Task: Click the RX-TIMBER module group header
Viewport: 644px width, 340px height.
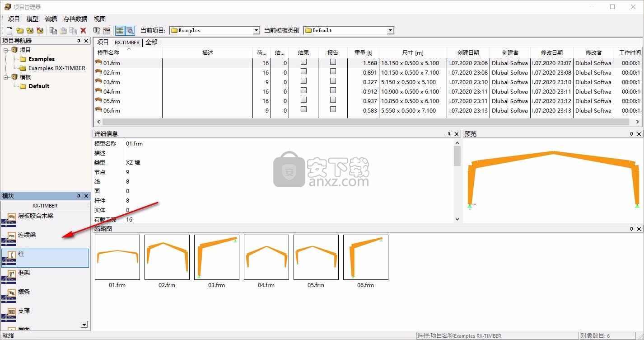Action: pyautogui.click(x=45, y=206)
